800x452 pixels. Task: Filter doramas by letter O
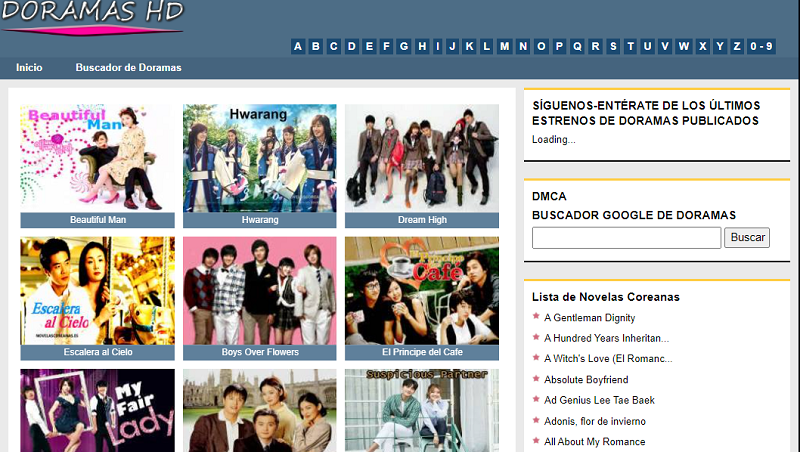click(x=541, y=46)
